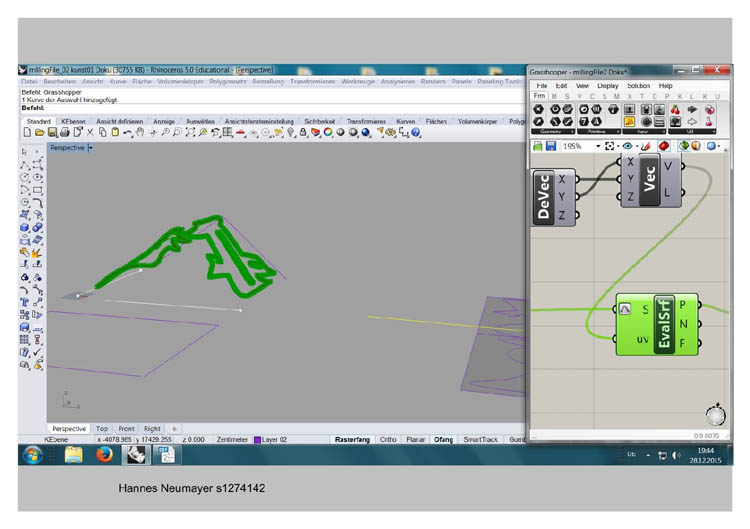Select the Ellipse tool in left sidebar
Image resolution: width=750 pixels, height=529 pixels.
click(38, 177)
